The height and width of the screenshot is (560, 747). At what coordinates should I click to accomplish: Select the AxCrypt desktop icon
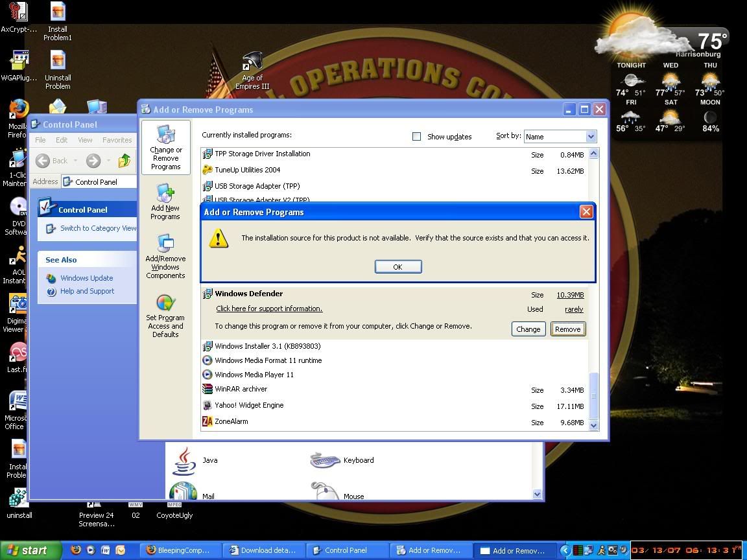(19, 17)
